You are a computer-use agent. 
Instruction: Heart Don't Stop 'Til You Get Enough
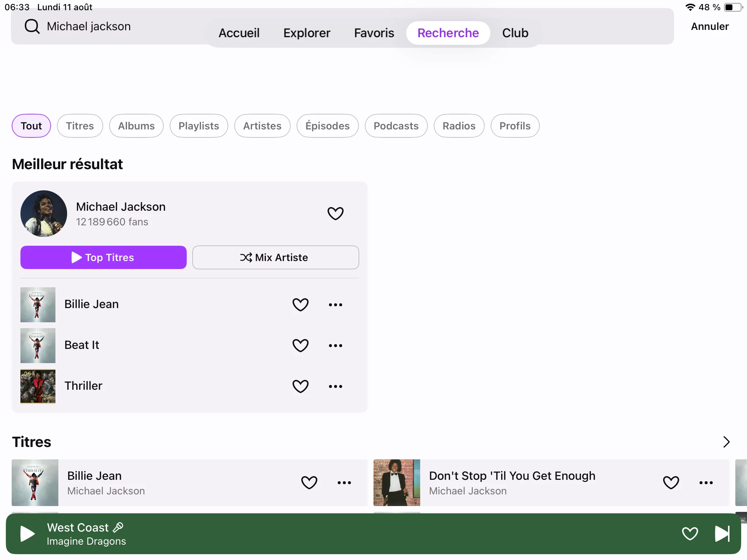tap(671, 482)
